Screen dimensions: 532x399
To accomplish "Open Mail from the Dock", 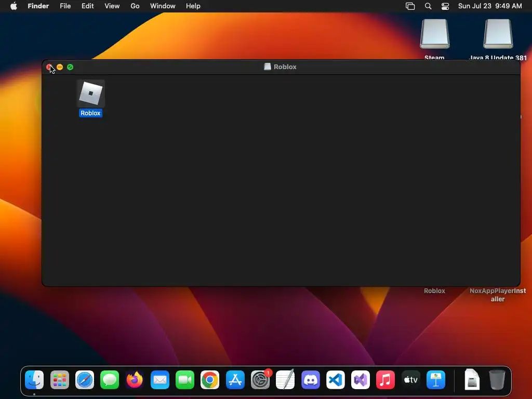I will pos(160,380).
